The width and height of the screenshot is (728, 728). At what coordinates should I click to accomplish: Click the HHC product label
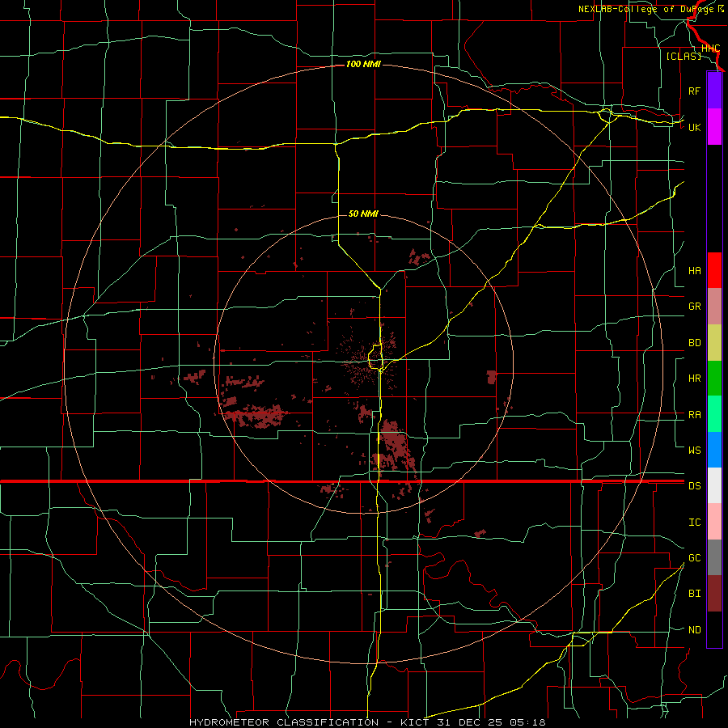[710, 49]
